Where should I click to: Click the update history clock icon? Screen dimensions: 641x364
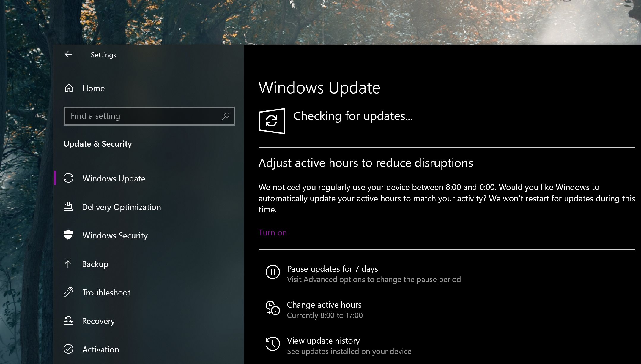tap(273, 344)
